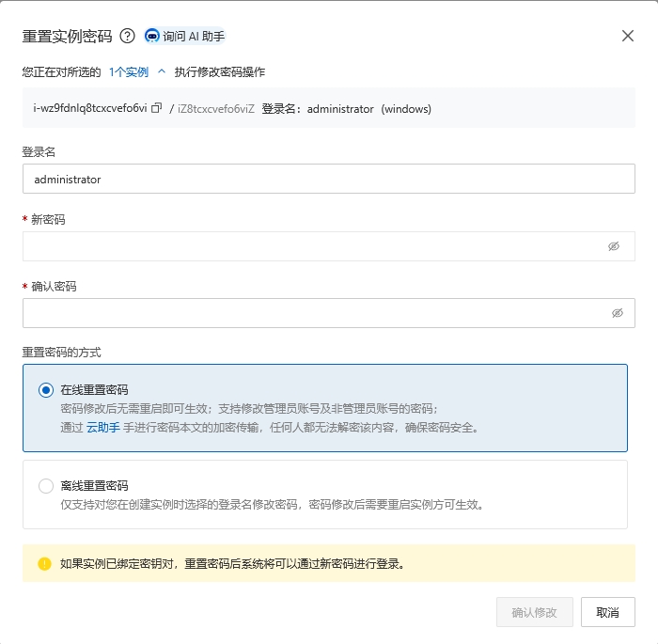Focus the 登录名 administrator field
The width and height of the screenshot is (658, 644).
pos(329,179)
